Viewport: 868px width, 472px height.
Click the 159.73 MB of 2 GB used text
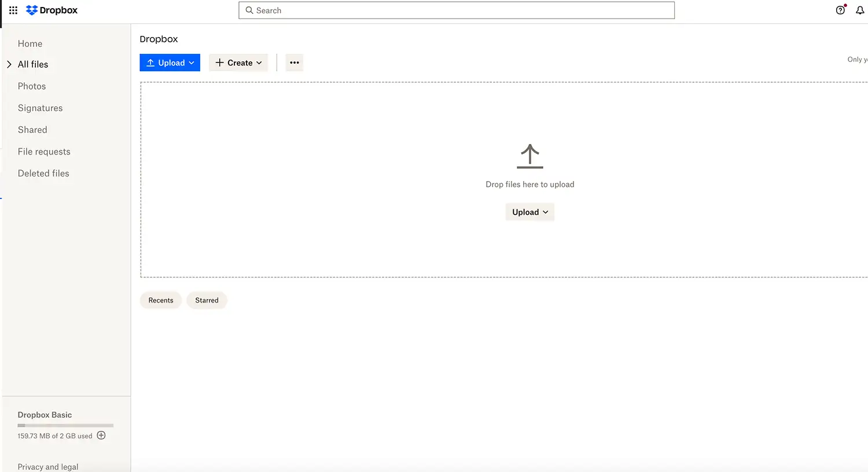coord(55,436)
